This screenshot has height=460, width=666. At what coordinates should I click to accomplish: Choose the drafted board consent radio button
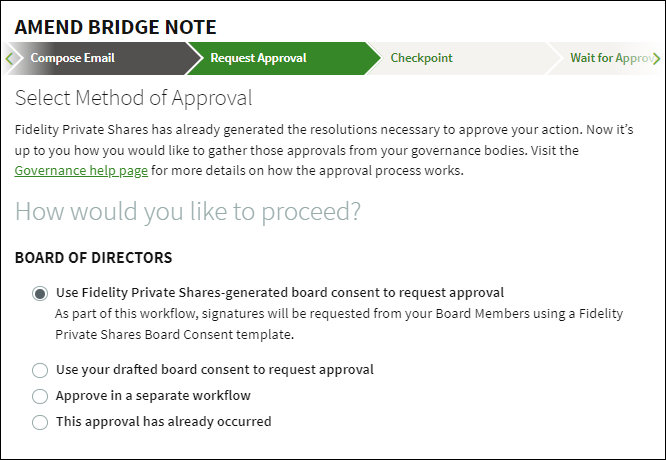coord(40,370)
